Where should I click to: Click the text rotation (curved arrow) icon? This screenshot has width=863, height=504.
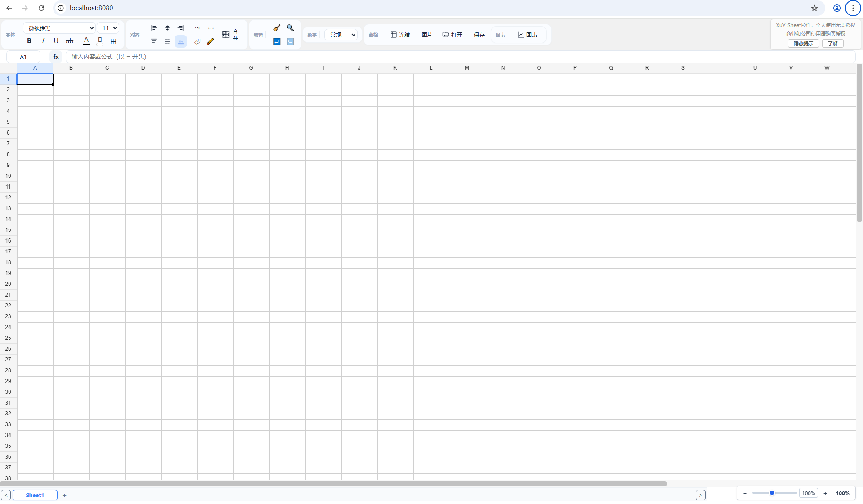(197, 28)
